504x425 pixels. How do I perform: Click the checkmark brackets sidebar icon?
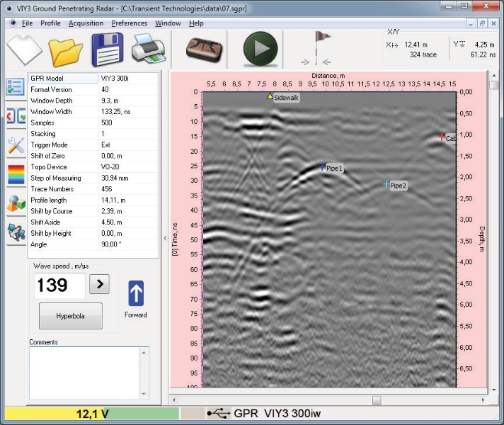(x=16, y=116)
